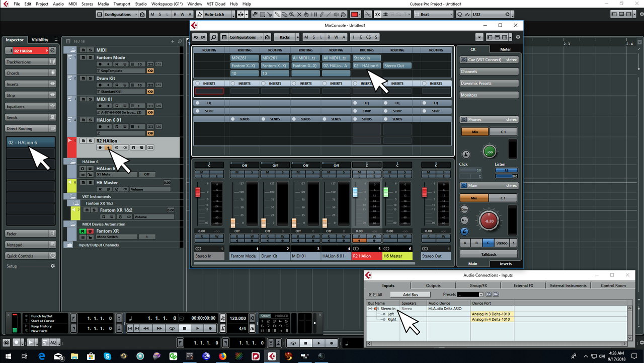Click the Chords section icon in Inspector
644x363 pixels.
[x=52, y=73]
